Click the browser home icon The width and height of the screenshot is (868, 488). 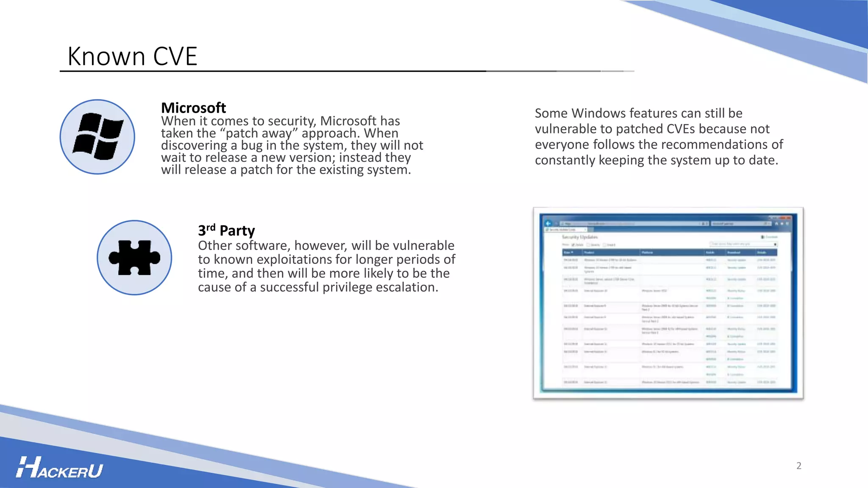(776, 224)
